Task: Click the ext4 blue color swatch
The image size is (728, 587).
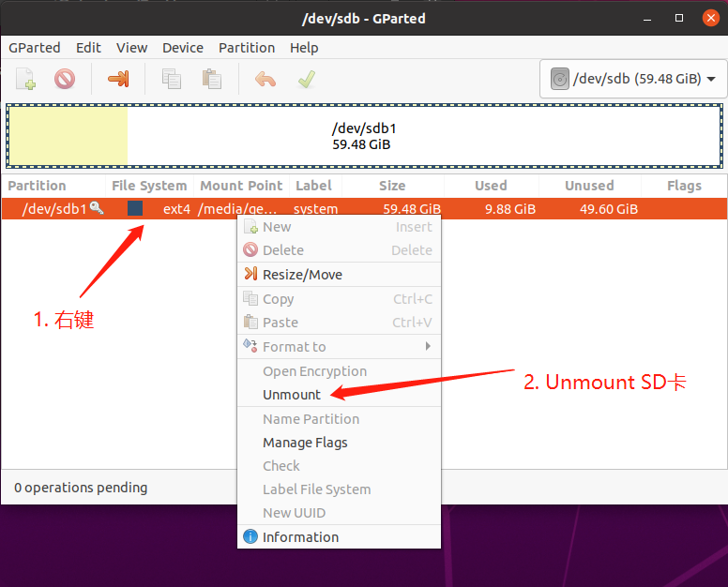Action: (135, 208)
